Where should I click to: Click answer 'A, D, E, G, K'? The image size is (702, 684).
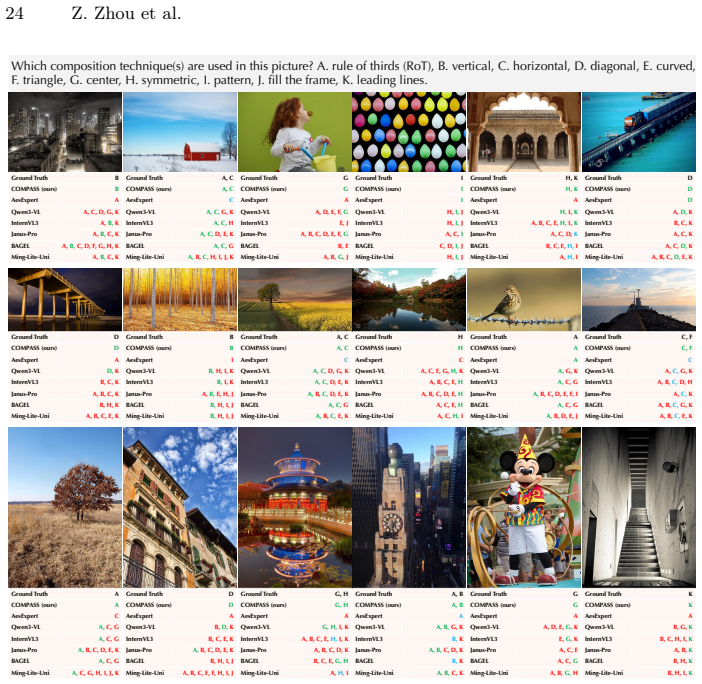click(561, 627)
